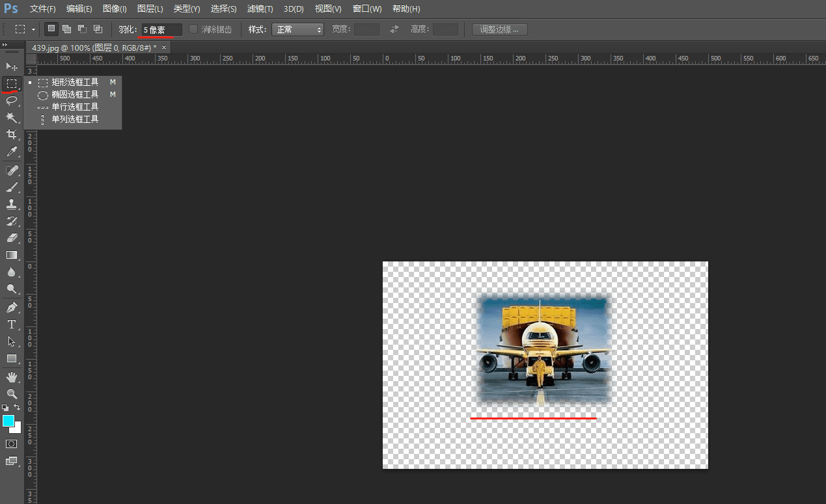The height and width of the screenshot is (504, 826).
Task: Select the Eyedropper tool
Action: click(x=12, y=152)
